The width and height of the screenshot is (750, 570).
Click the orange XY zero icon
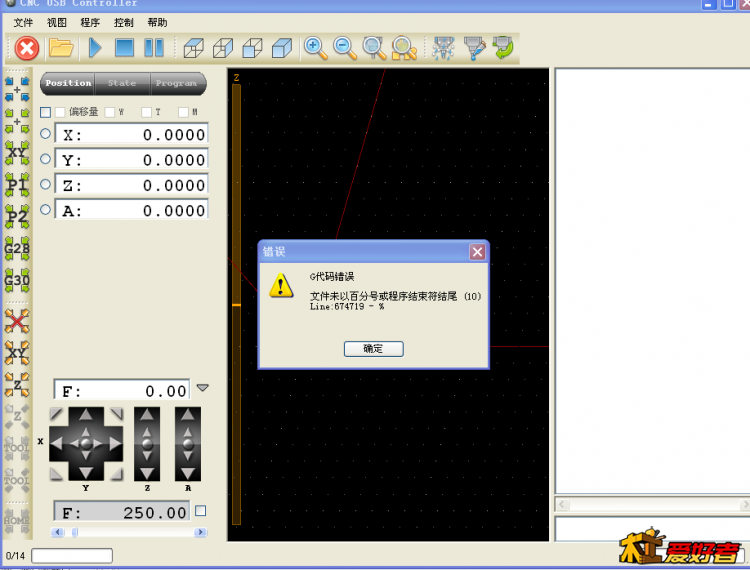point(17,353)
